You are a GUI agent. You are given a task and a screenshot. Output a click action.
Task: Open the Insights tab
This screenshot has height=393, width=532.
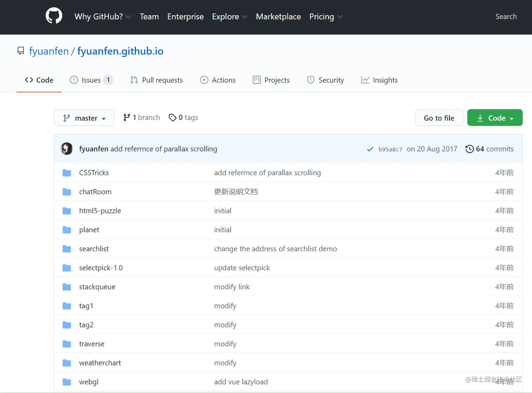[379, 80]
